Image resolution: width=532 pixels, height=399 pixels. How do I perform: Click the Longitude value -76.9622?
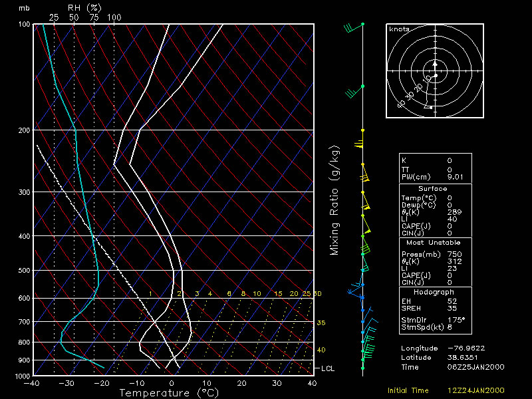(466, 348)
